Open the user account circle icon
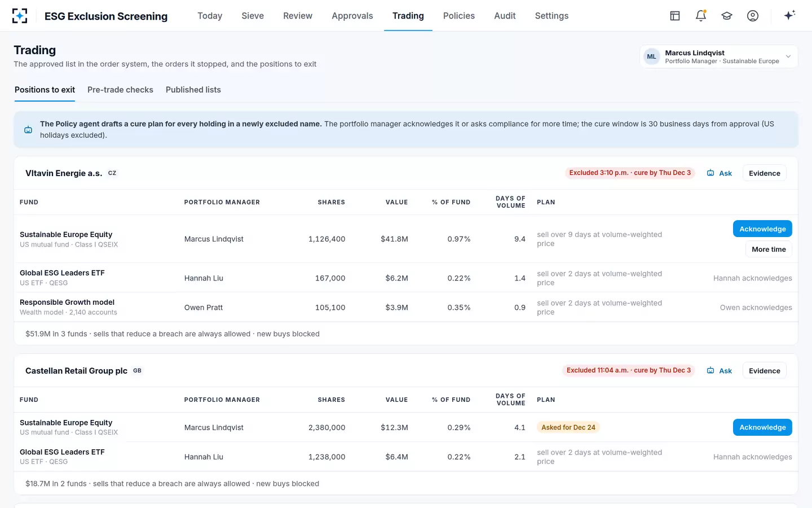This screenshot has height=508, width=812. (753, 16)
